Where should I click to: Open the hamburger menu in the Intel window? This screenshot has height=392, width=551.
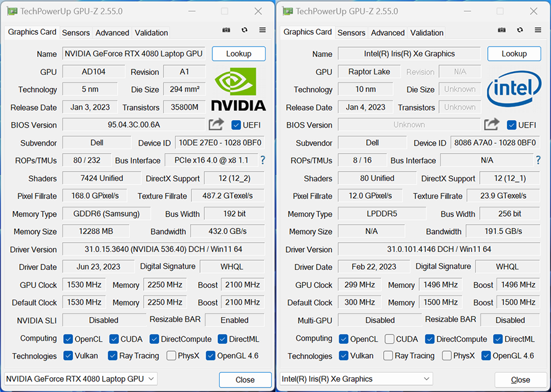point(538,30)
